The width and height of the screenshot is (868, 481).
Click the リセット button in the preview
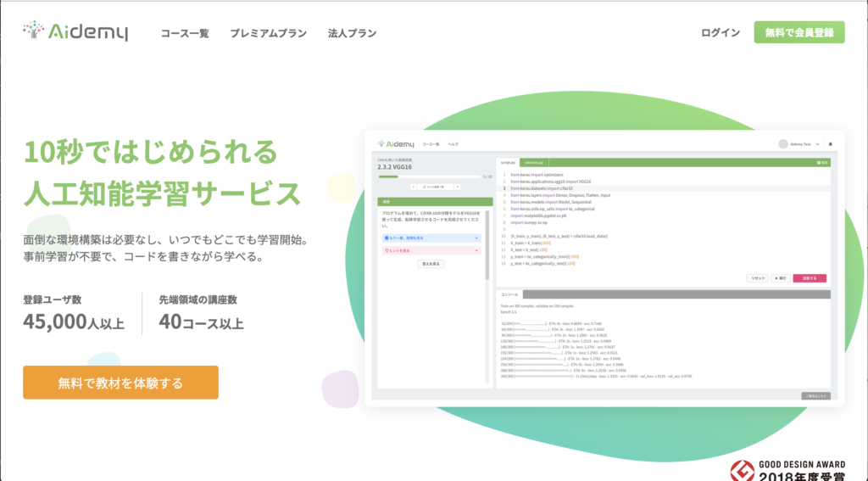[757, 278]
